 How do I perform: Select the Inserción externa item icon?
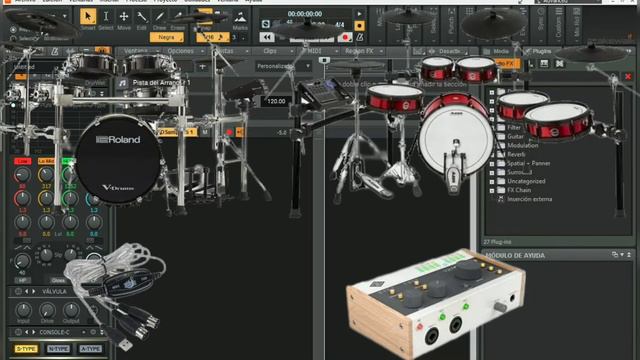501,199
